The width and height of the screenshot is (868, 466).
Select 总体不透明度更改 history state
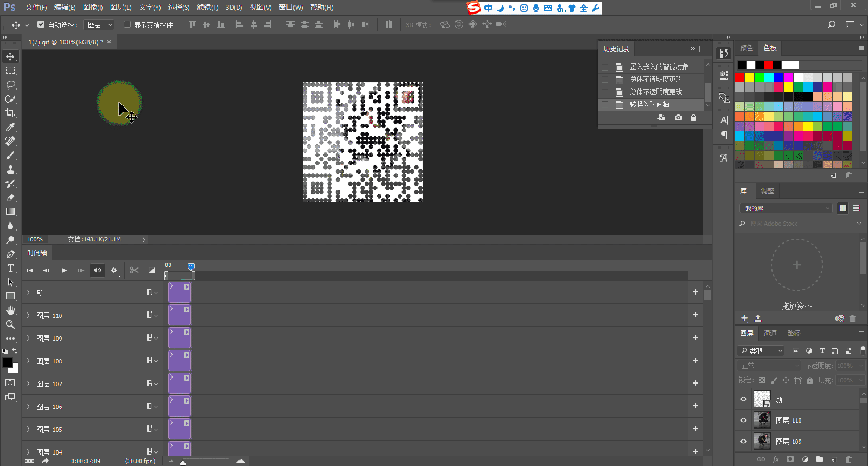tap(655, 79)
